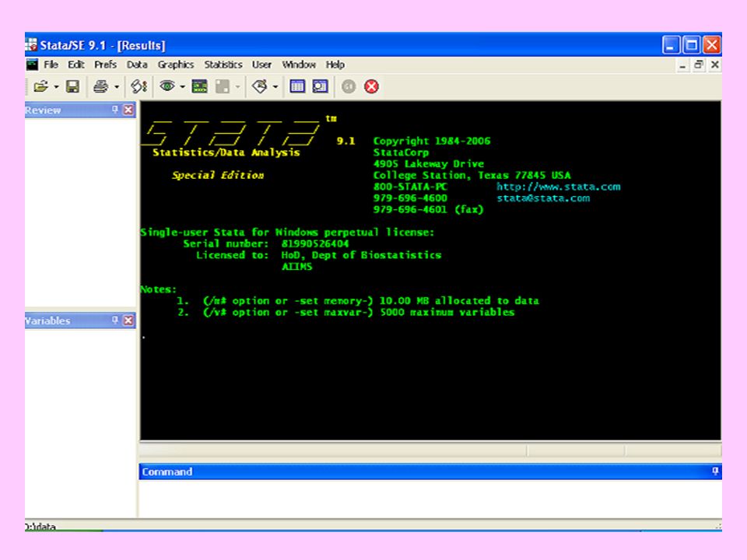Open the Data menu
Viewport: 747px width, 560px height.
(137, 65)
